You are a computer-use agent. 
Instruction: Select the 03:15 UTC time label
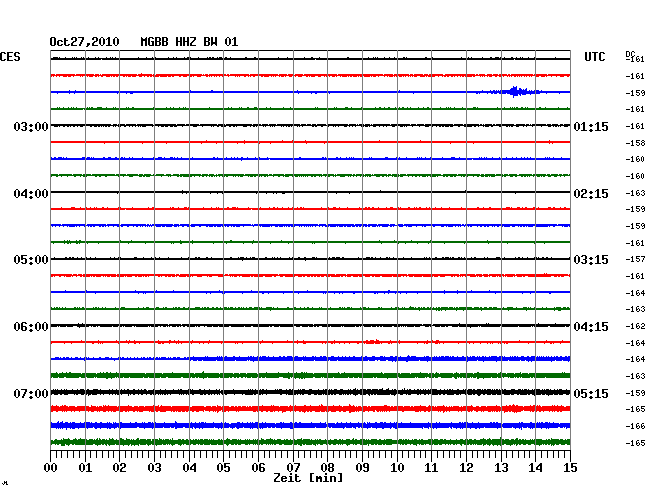pyautogui.click(x=591, y=260)
